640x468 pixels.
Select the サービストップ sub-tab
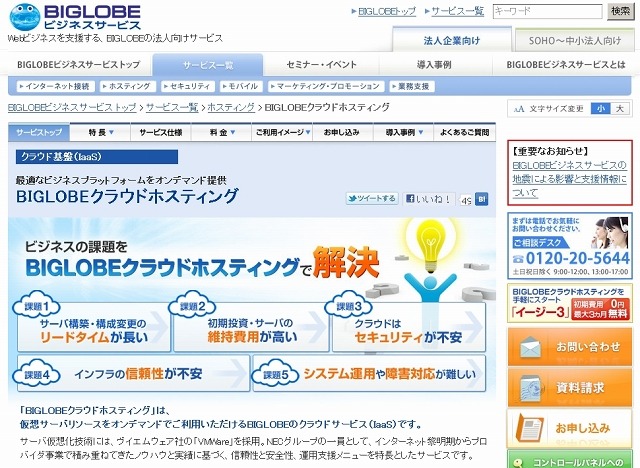pos(39,132)
